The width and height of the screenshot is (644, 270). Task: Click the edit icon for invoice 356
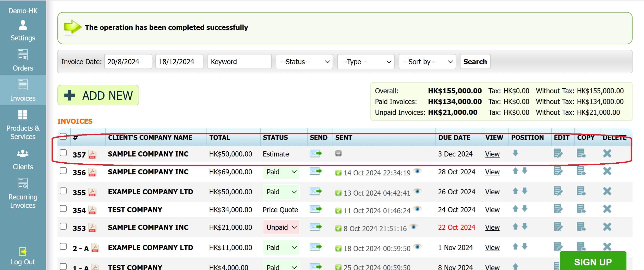pyautogui.click(x=558, y=171)
